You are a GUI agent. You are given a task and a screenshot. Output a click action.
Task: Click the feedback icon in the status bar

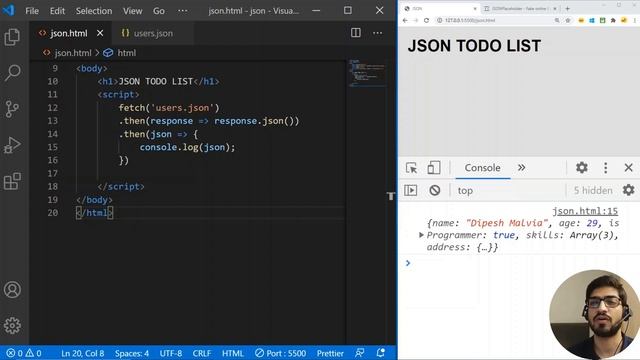point(360,353)
